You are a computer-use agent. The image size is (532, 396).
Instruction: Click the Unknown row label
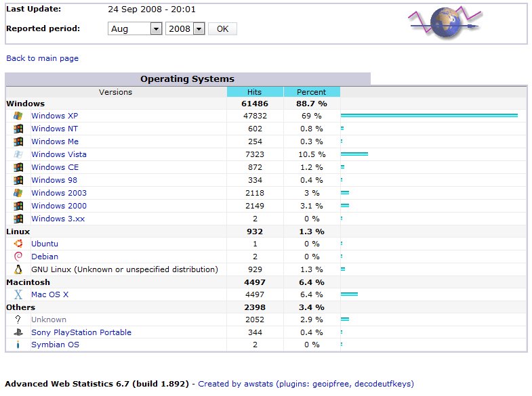49,320
